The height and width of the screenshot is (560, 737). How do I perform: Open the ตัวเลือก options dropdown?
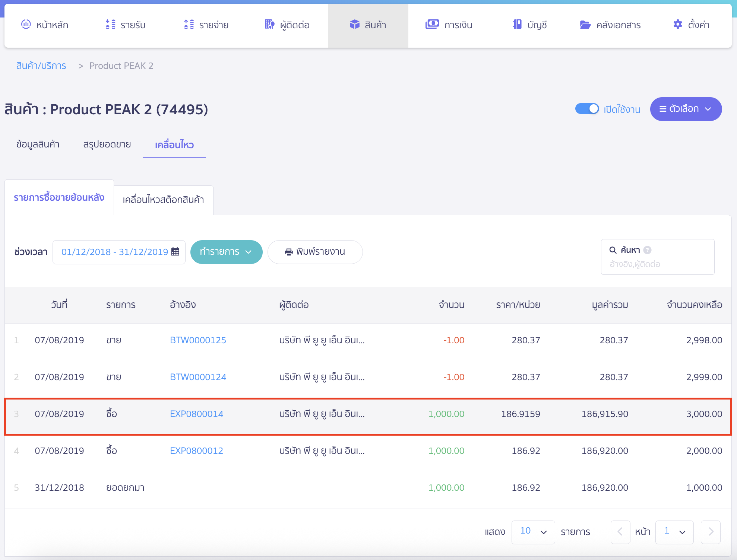click(686, 109)
